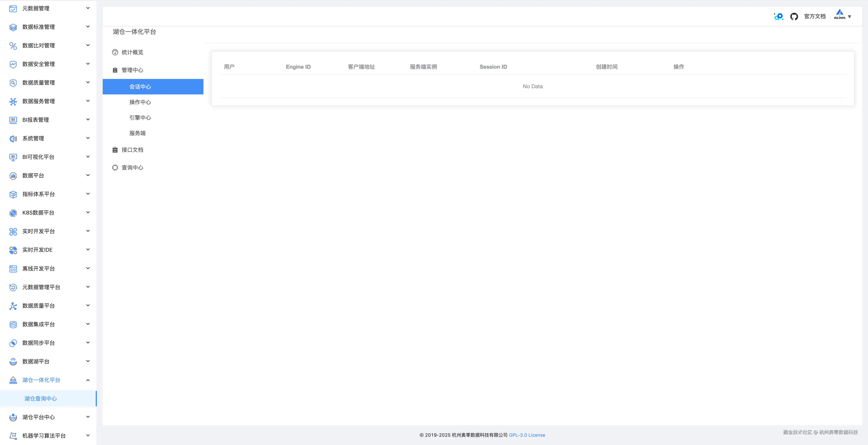Open the GPL-3.0 License link

(x=527, y=435)
